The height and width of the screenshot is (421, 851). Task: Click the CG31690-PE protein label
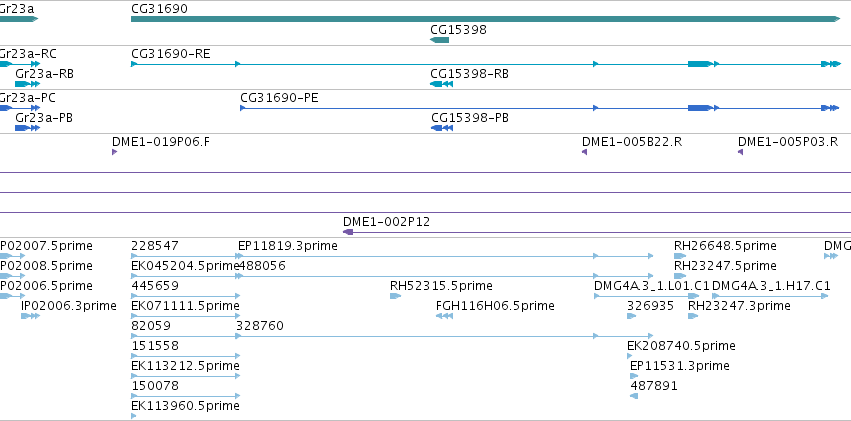click(279, 98)
